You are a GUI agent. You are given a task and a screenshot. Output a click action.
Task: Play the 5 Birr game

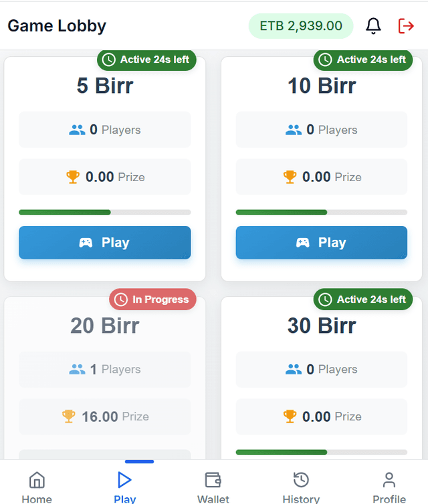point(105,243)
